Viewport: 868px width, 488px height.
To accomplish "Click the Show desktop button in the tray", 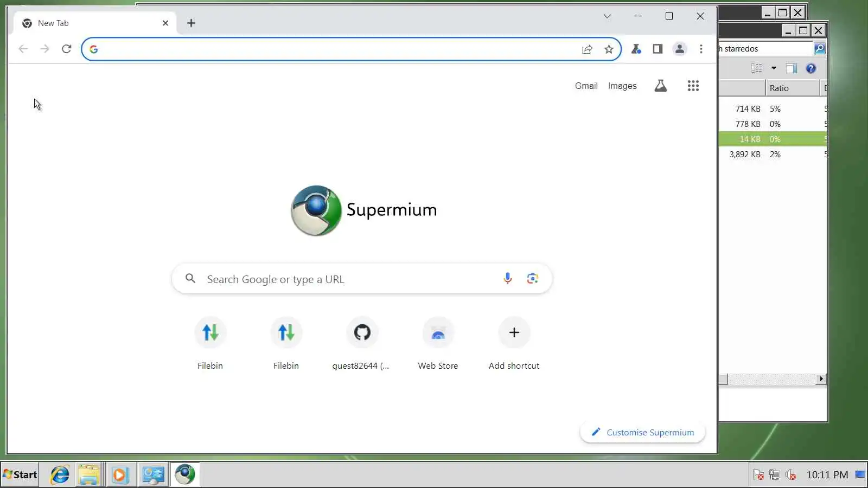I will (860, 475).
